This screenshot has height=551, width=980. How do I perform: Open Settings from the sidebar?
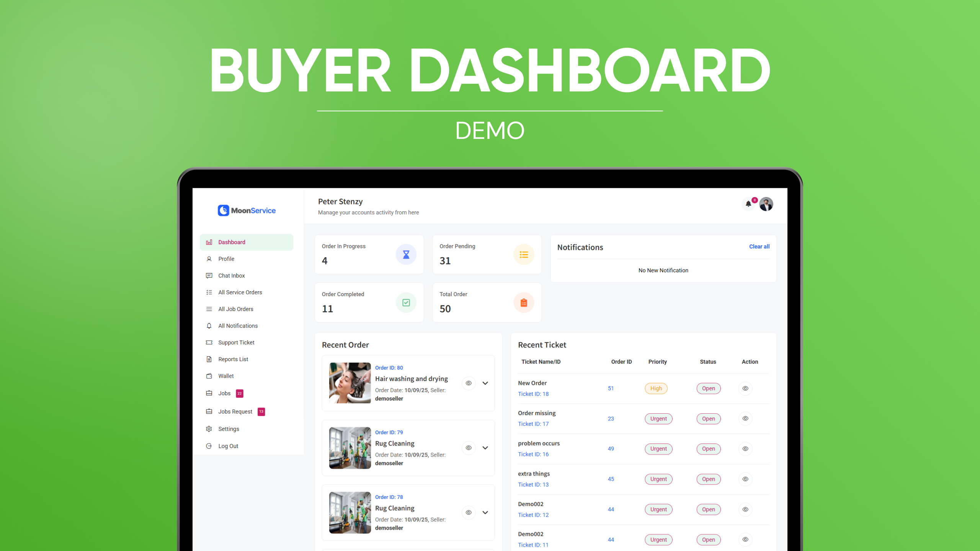click(228, 429)
